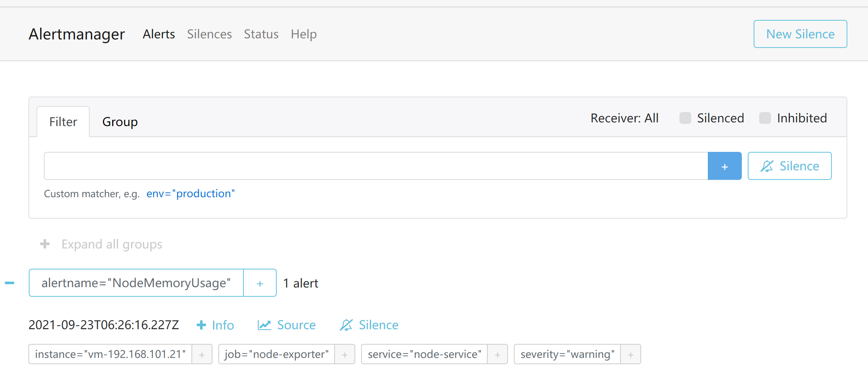868x390 pixels.
Task: Click the service="node-service" label
Action: (x=425, y=354)
